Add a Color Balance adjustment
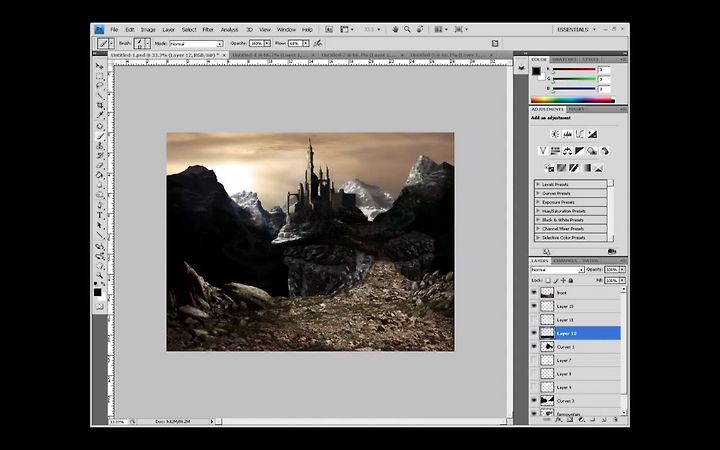Screen dimensions: 720x450 [568, 151]
